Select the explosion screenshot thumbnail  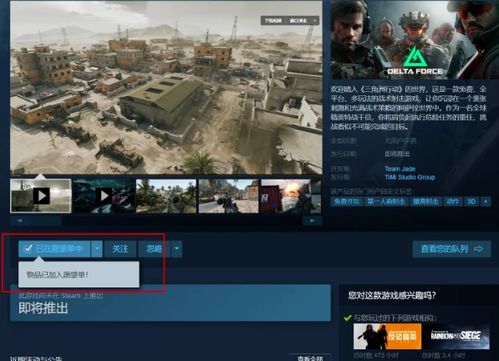click(x=291, y=196)
